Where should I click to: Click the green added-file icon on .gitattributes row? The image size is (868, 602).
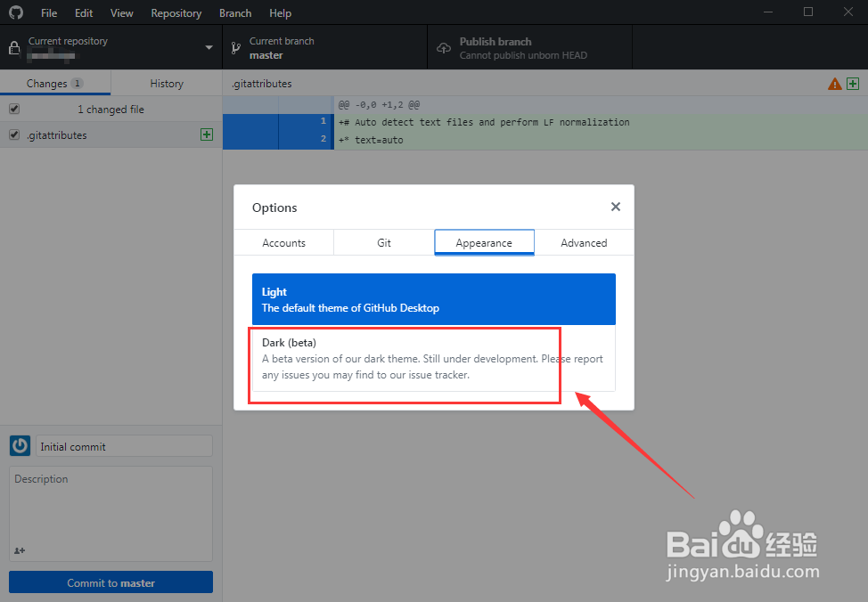(207, 134)
